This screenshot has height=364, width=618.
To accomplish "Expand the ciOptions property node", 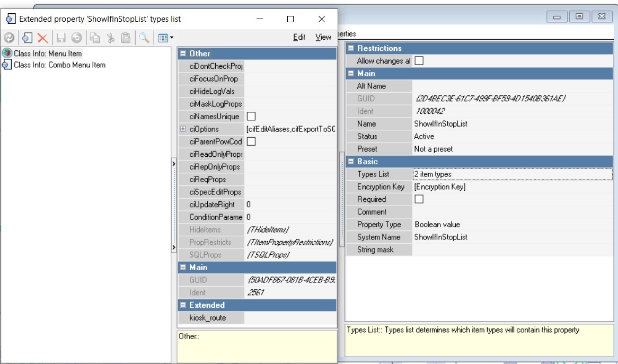I will pos(183,129).
